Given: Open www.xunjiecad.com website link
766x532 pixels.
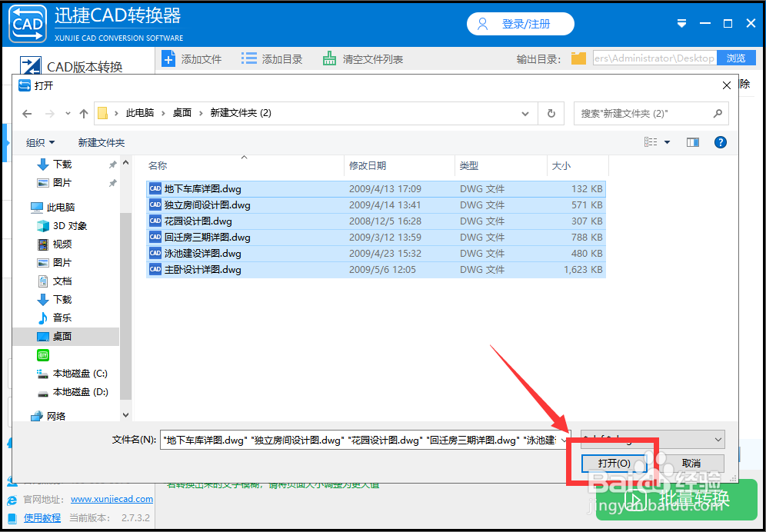Looking at the screenshot, I should tap(112, 499).
